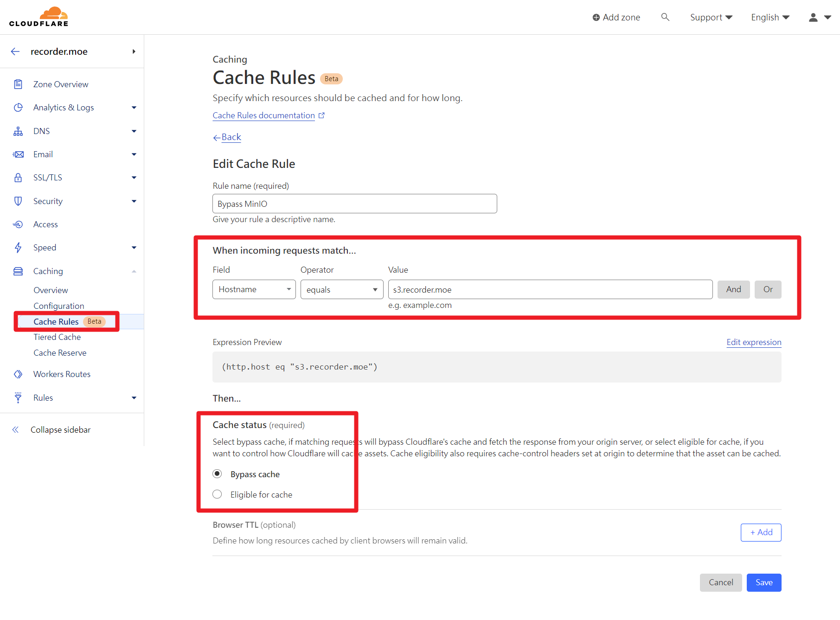
Task: Click the Zone Overview clipboard icon
Action: click(18, 84)
